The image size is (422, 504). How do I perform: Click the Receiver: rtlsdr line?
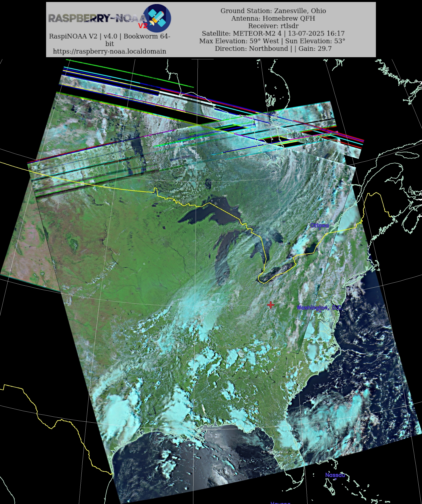click(x=273, y=26)
